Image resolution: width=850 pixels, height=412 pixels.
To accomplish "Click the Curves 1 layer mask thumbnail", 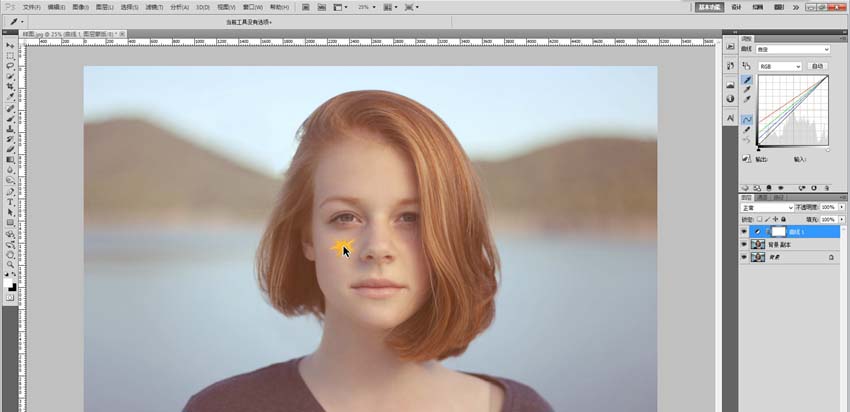I will 777,231.
